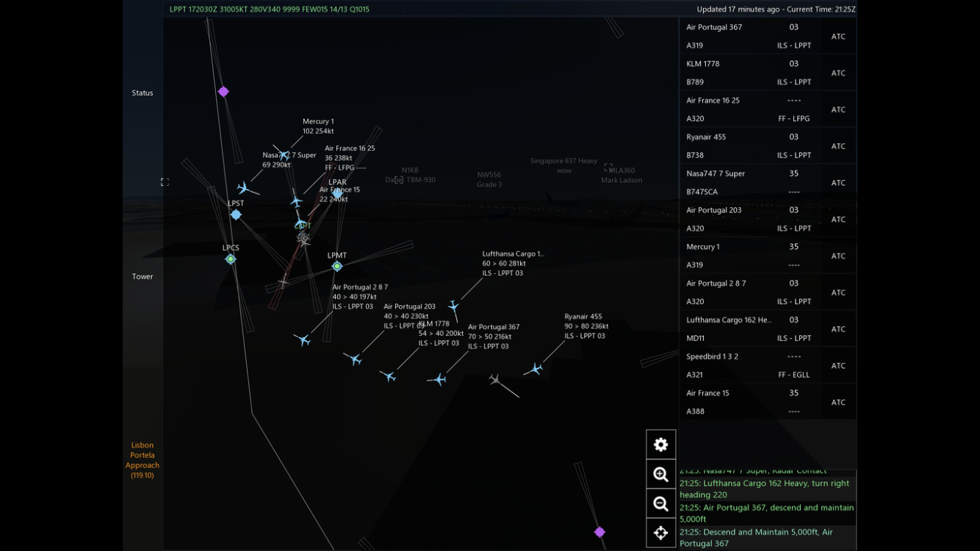Image resolution: width=980 pixels, height=551 pixels.
Task: Click the LPST airport marker
Action: 236,215
